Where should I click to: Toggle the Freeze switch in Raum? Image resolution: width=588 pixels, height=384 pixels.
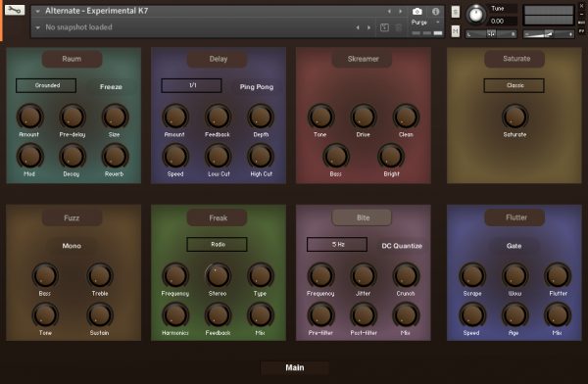[111, 86]
